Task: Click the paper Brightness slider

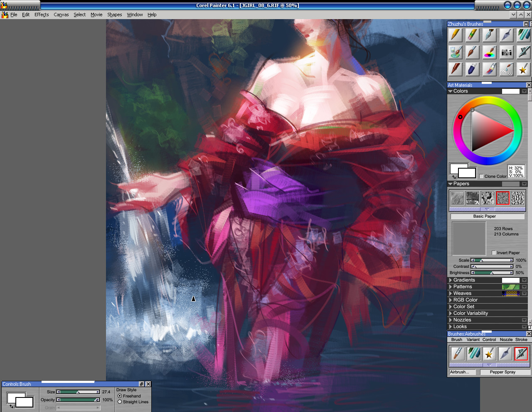Action: pyautogui.click(x=492, y=273)
